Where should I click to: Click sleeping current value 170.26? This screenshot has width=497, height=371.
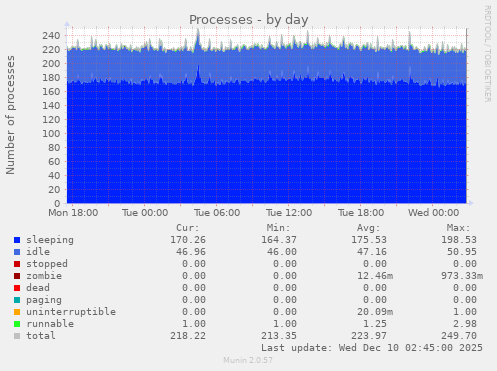[188, 240]
